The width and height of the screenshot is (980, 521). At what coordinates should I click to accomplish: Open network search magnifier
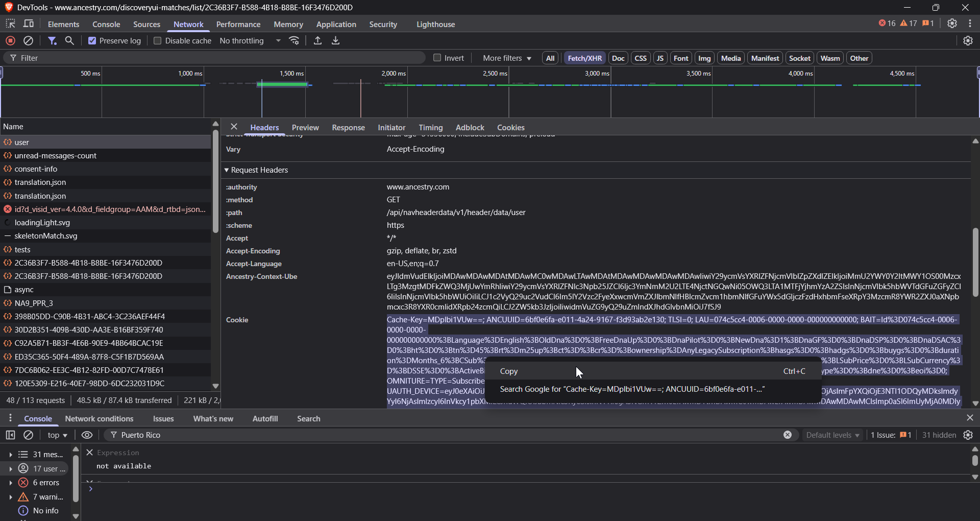point(69,40)
